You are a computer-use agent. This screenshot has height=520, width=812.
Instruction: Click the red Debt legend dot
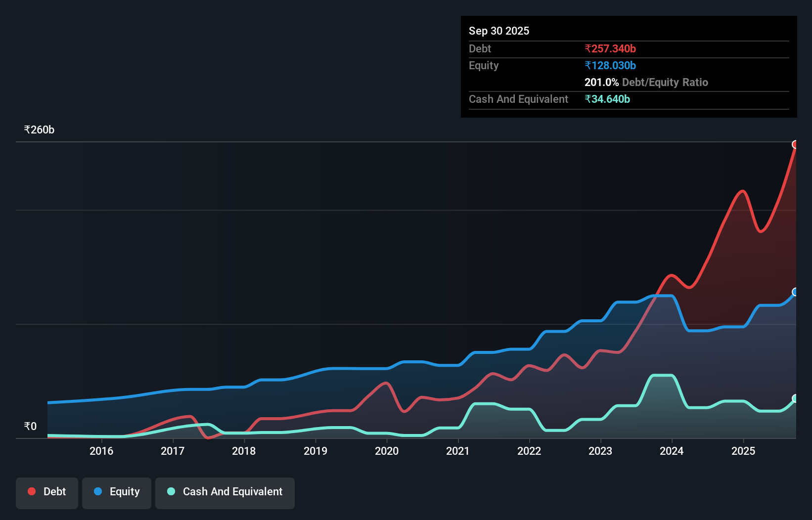(31, 491)
